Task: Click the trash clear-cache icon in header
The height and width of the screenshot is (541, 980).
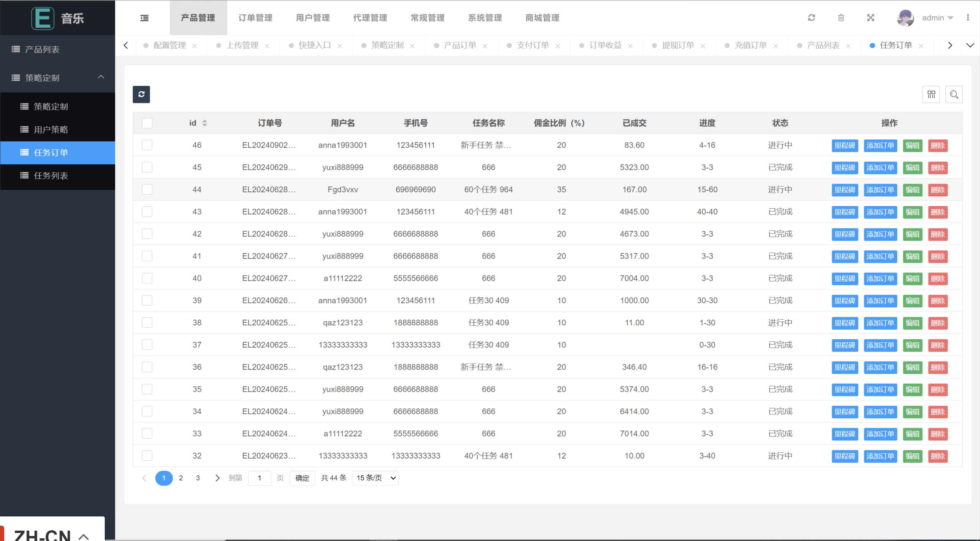Action: (841, 18)
